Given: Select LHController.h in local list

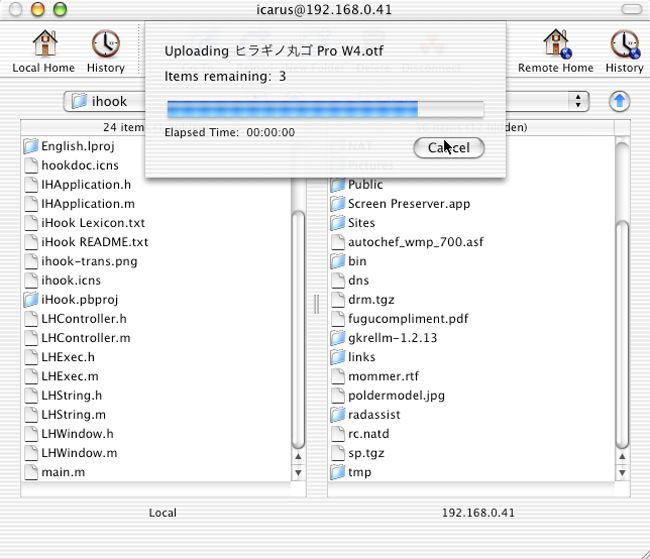Looking at the screenshot, I should [x=84, y=318].
